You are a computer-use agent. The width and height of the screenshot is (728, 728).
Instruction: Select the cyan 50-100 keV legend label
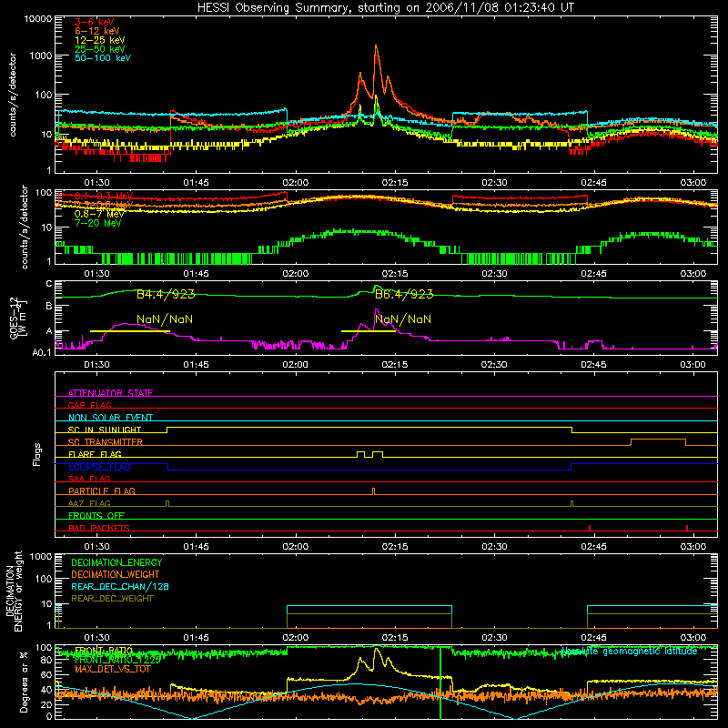pyautogui.click(x=103, y=58)
